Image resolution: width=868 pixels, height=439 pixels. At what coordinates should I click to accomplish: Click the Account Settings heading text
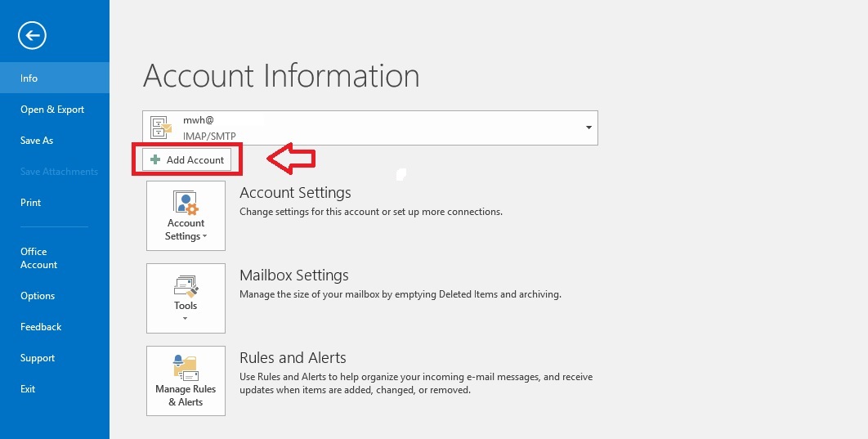pos(295,193)
